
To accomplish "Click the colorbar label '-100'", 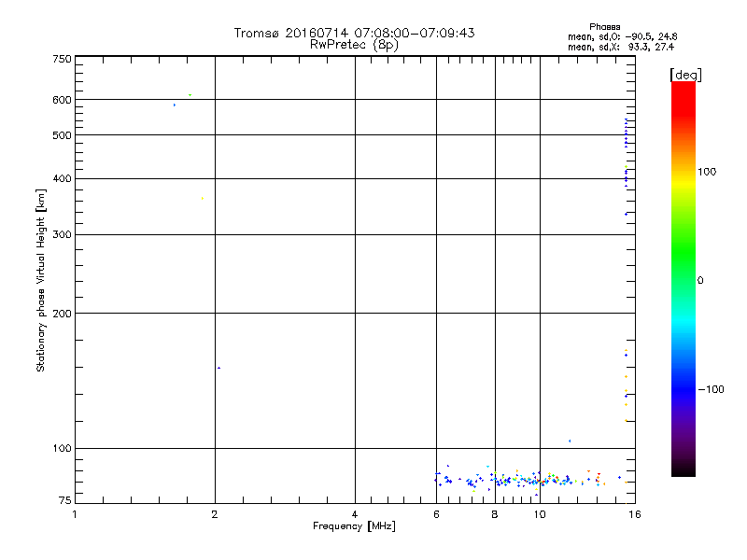I will click(x=711, y=389).
